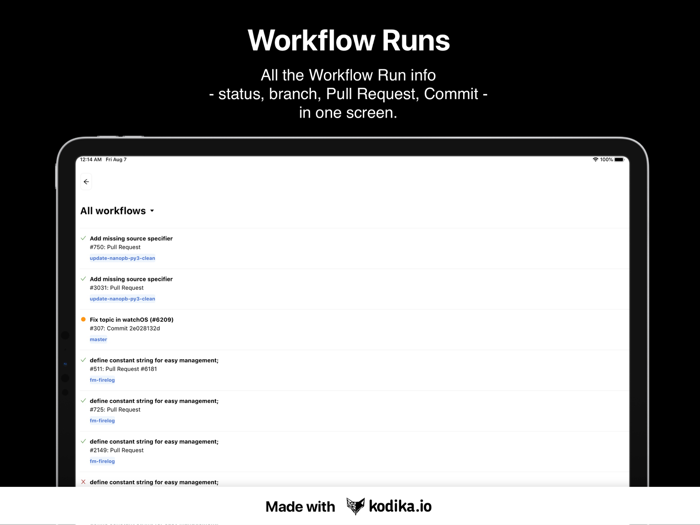Click the "Made with" text

[x=300, y=507]
